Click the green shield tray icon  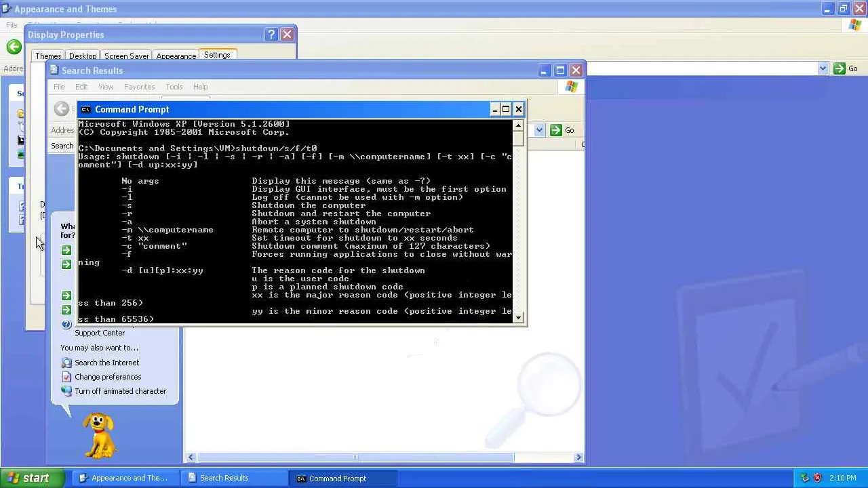[x=805, y=478]
